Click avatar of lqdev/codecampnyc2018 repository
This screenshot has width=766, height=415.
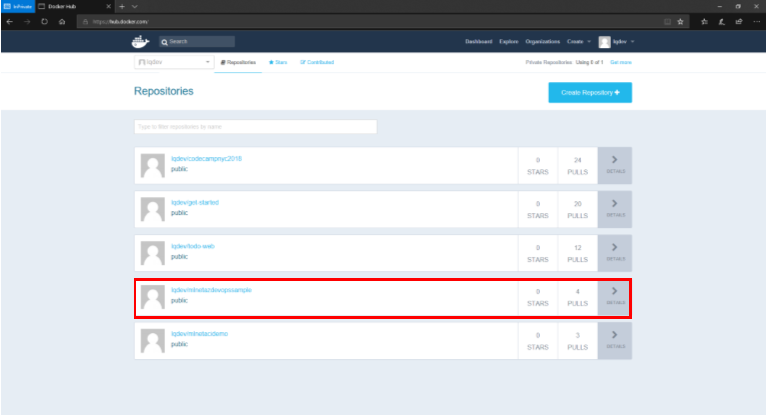click(x=153, y=166)
